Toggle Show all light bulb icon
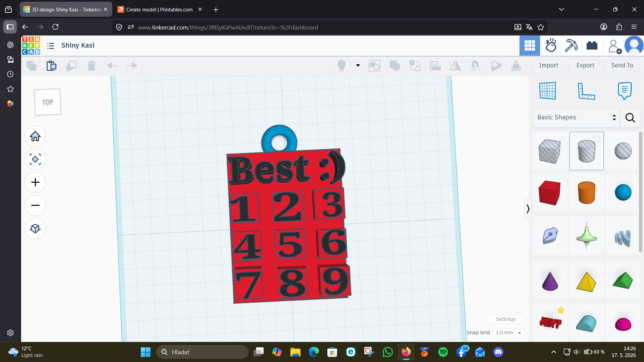 pyautogui.click(x=341, y=66)
